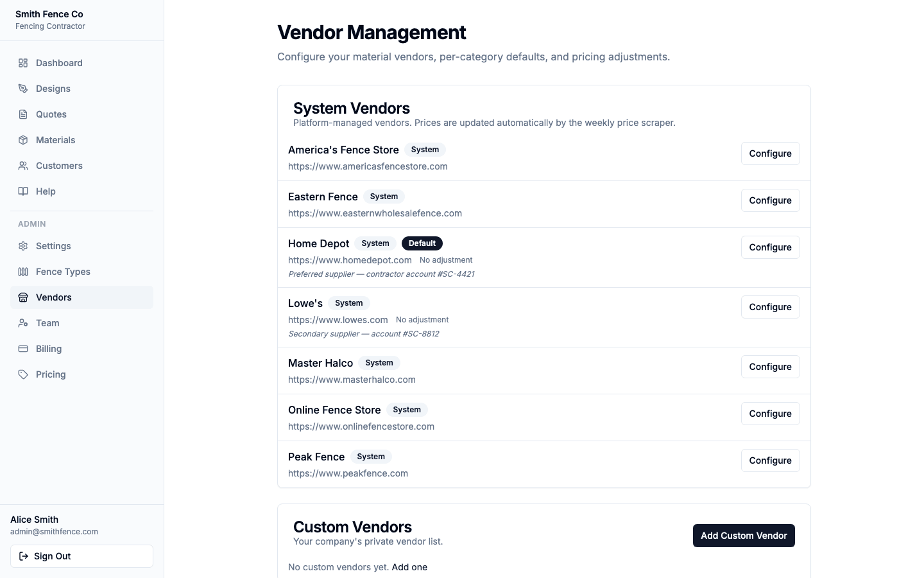The height and width of the screenshot is (578, 924).
Task: Open Dashboard in the sidebar
Action: coord(81,63)
